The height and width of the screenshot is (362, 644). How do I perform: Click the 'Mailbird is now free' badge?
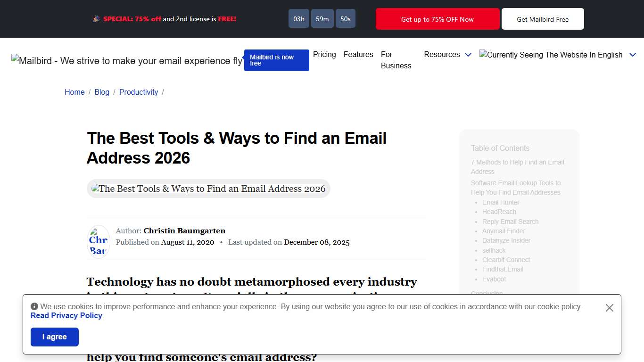pyautogui.click(x=276, y=60)
